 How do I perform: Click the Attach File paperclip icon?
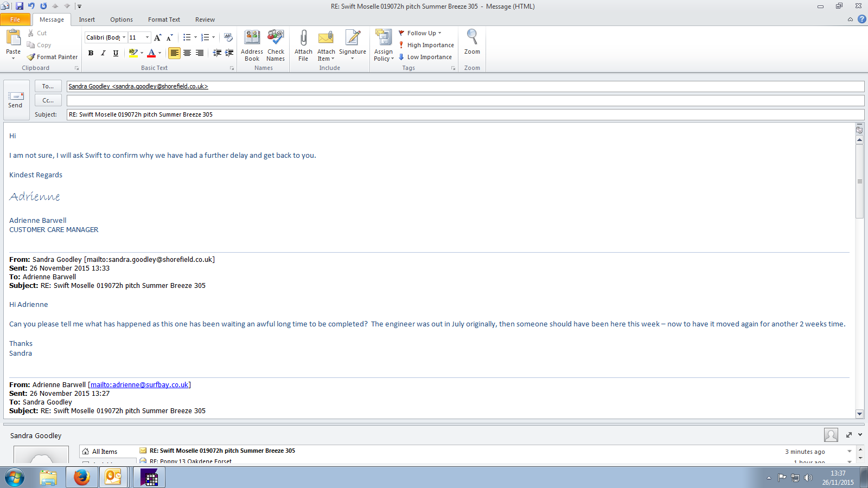303,39
